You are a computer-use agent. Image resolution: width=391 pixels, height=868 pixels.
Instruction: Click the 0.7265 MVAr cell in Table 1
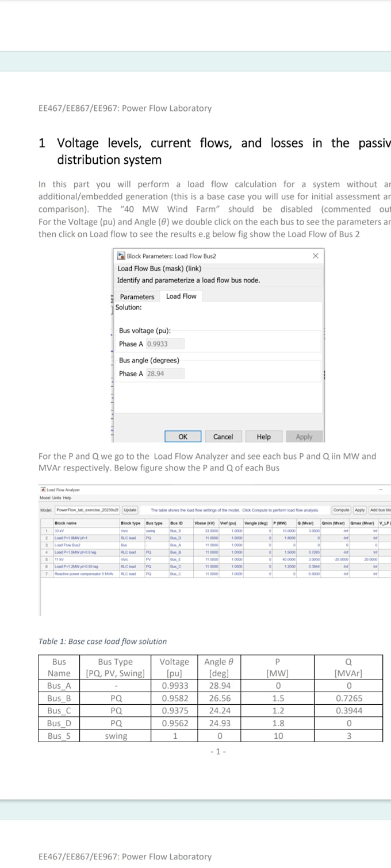(348, 699)
